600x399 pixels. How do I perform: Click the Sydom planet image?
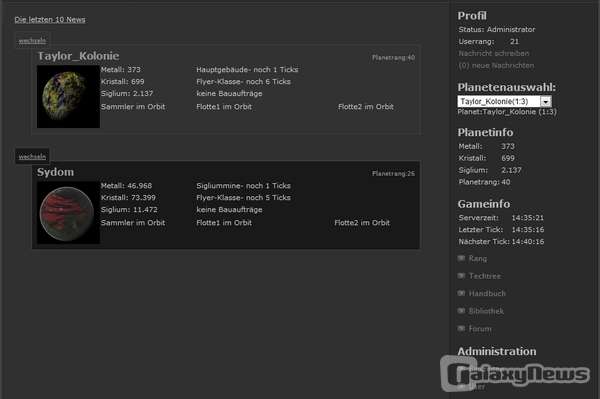point(68,213)
